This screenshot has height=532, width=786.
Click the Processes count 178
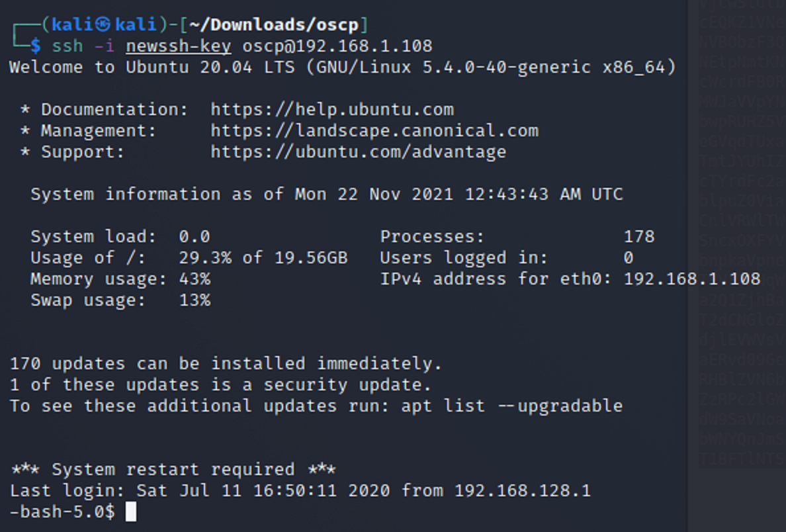click(639, 236)
